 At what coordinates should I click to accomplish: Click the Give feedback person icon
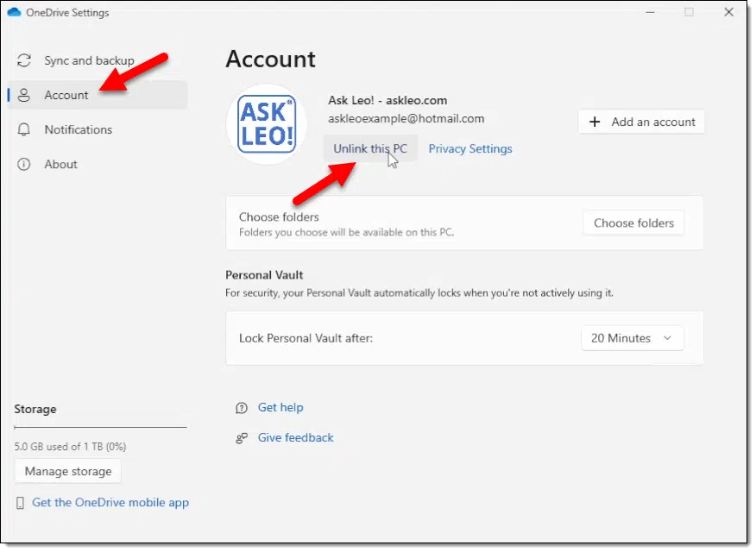pyautogui.click(x=242, y=438)
